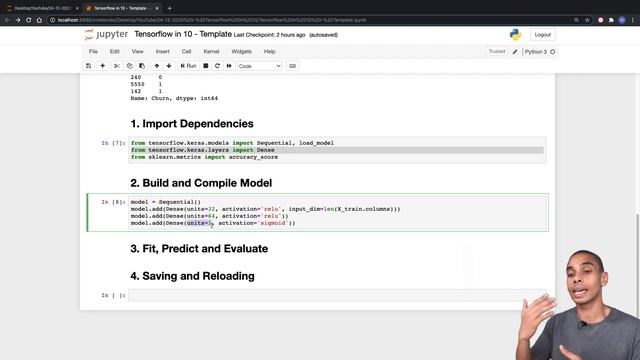
Task: Rename notebook via Tensorflow in 10 title
Action: [183, 34]
